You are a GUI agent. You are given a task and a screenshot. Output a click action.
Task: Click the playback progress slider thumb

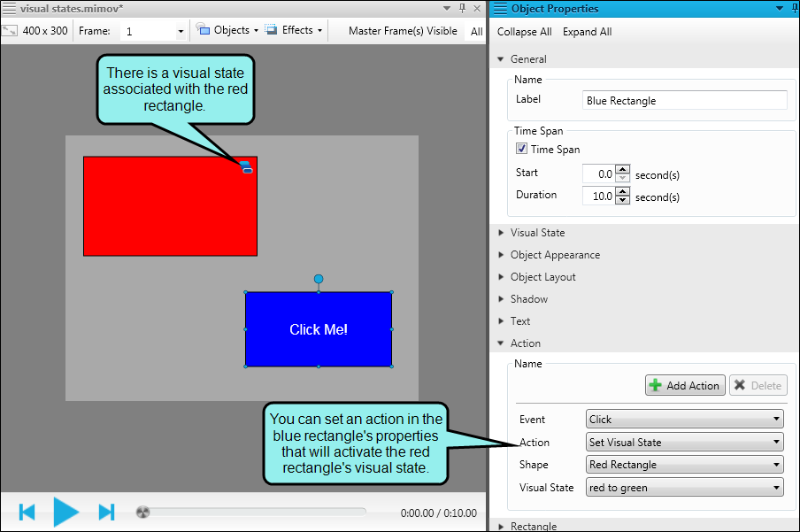tap(142, 513)
